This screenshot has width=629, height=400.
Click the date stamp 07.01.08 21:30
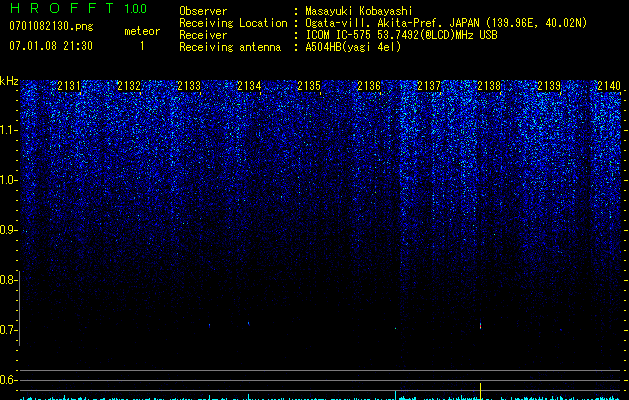[51, 45]
